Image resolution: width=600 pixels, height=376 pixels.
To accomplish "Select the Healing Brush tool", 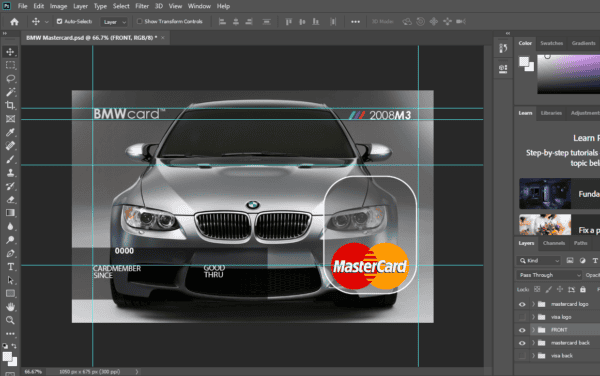I will [10, 146].
